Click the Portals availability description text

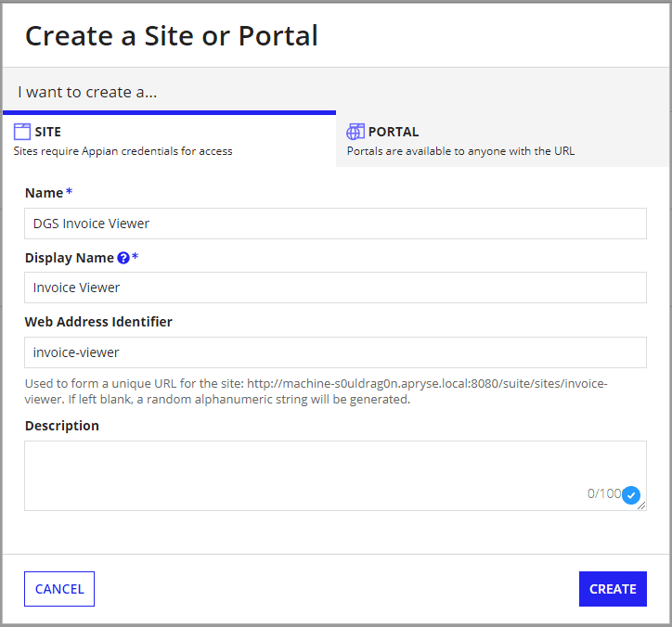[460, 150]
